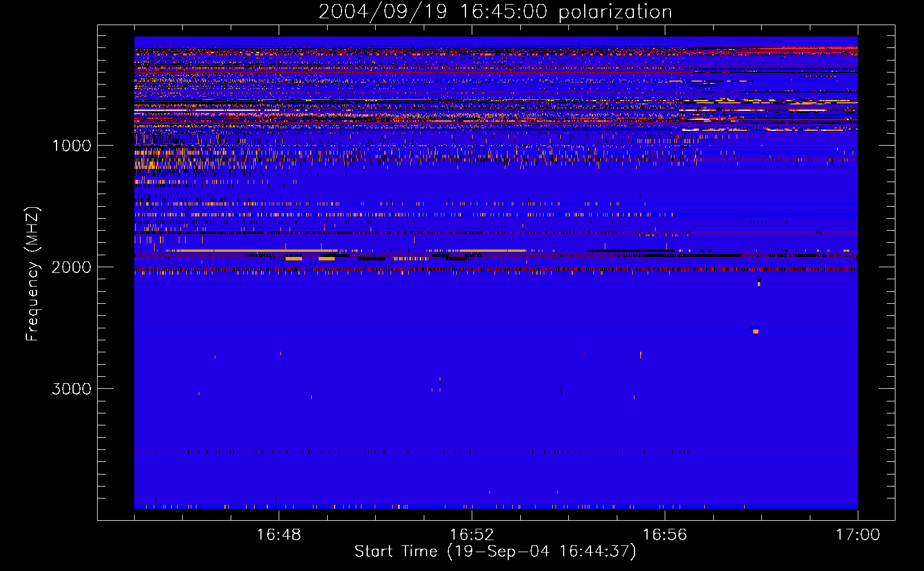Click the 'Start Time (19-Sep-04 16:44:37)' label
This screenshot has height=571, width=924.
[x=495, y=552]
